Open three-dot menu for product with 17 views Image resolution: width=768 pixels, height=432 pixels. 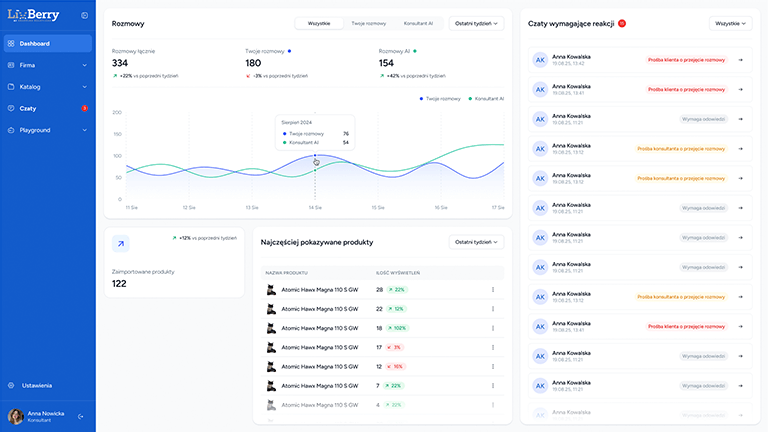[492, 347]
